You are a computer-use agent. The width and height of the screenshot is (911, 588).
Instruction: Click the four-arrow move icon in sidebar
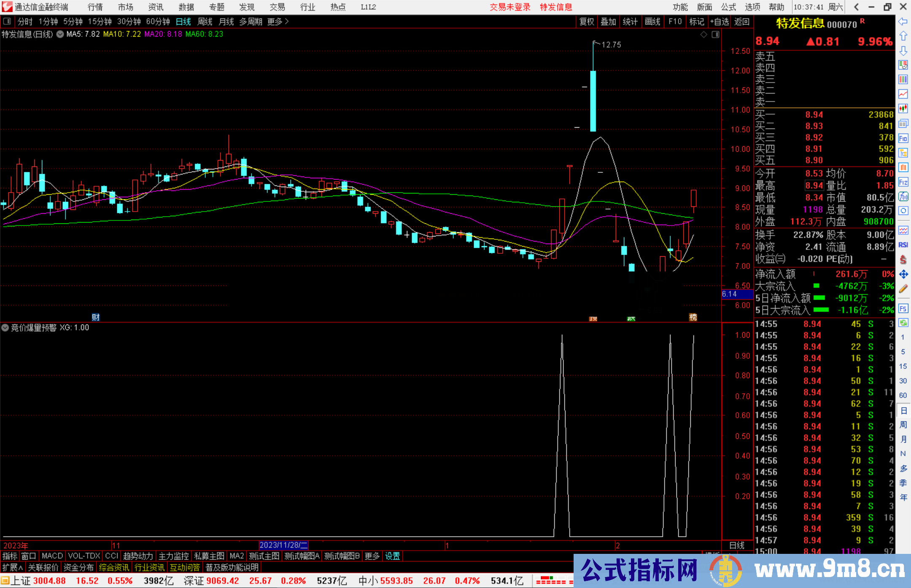click(903, 274)
